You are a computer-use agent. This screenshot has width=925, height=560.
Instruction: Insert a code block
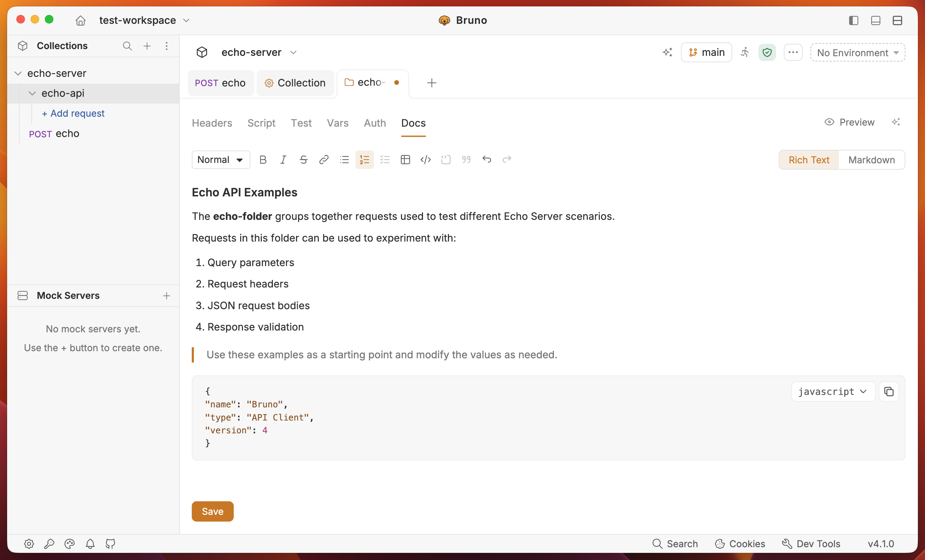pos(446,160)
